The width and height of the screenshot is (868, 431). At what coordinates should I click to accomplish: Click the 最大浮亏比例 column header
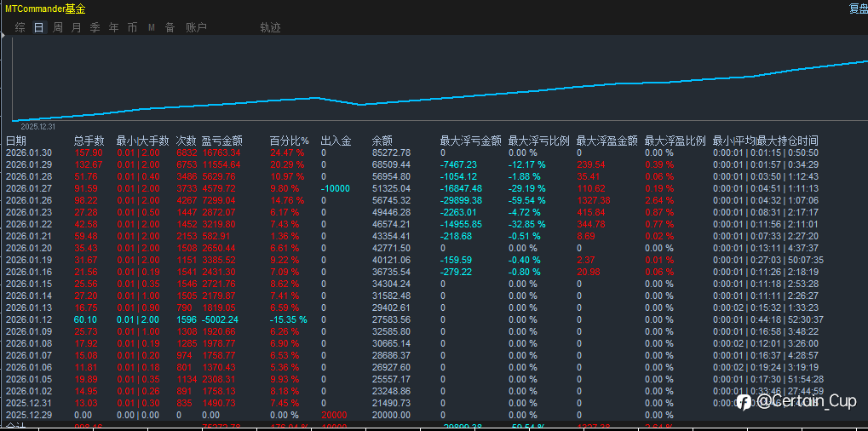pyautogui.click(x=538, y=141)
